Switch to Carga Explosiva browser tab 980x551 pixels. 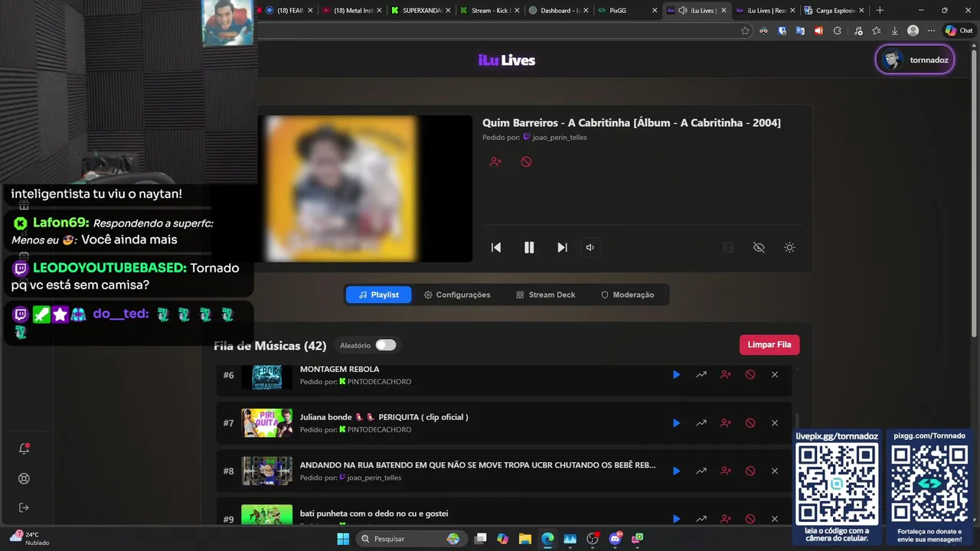tap(835, 11)
